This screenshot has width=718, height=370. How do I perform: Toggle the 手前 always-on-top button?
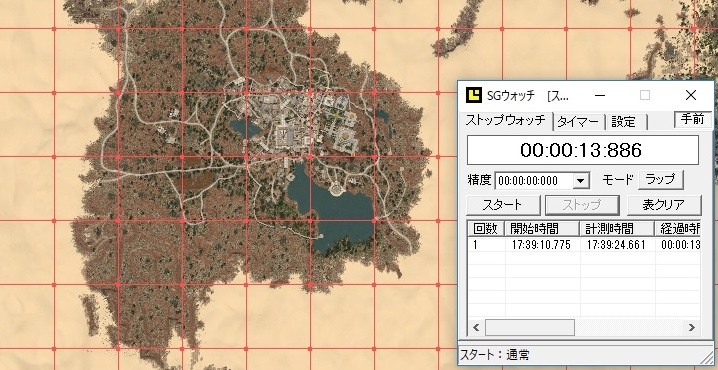692,119
